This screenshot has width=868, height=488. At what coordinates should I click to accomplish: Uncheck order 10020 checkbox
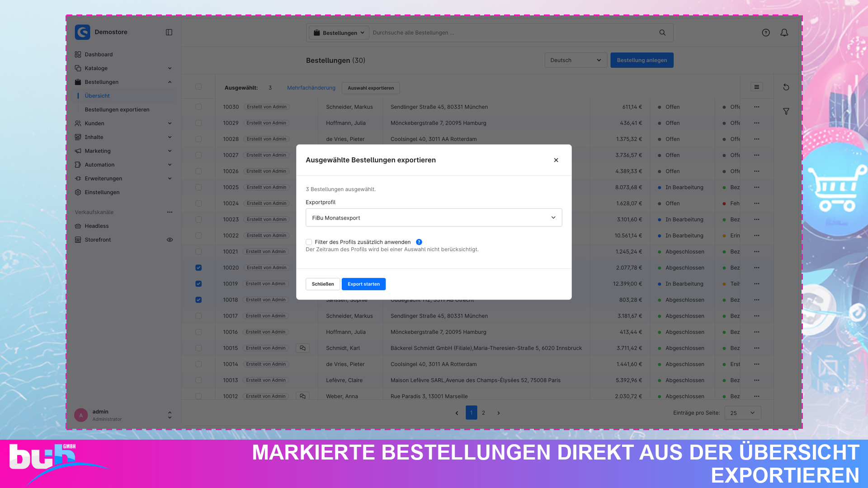[x=198, y=267]
